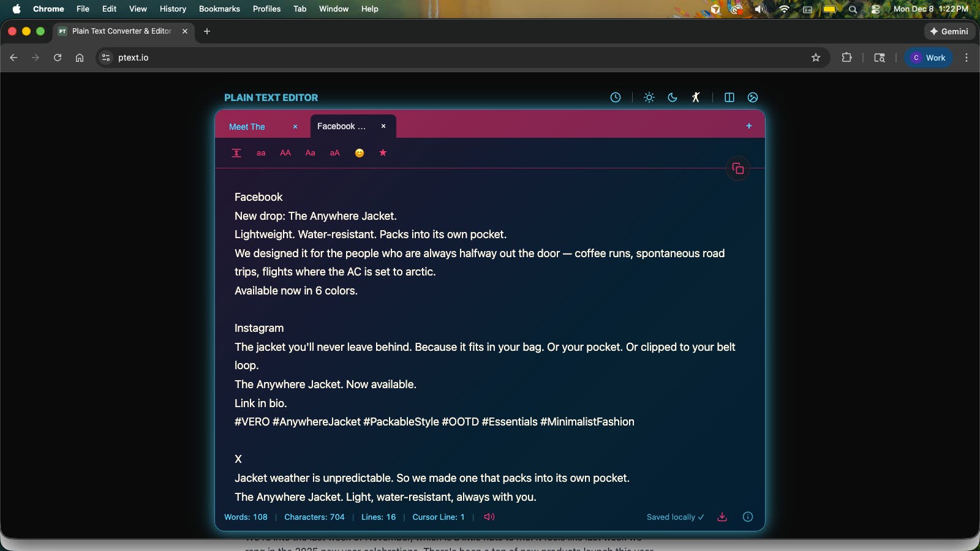Open the View menu
The height and width of the screenshot is (551, 980).
tap(138, 9)
